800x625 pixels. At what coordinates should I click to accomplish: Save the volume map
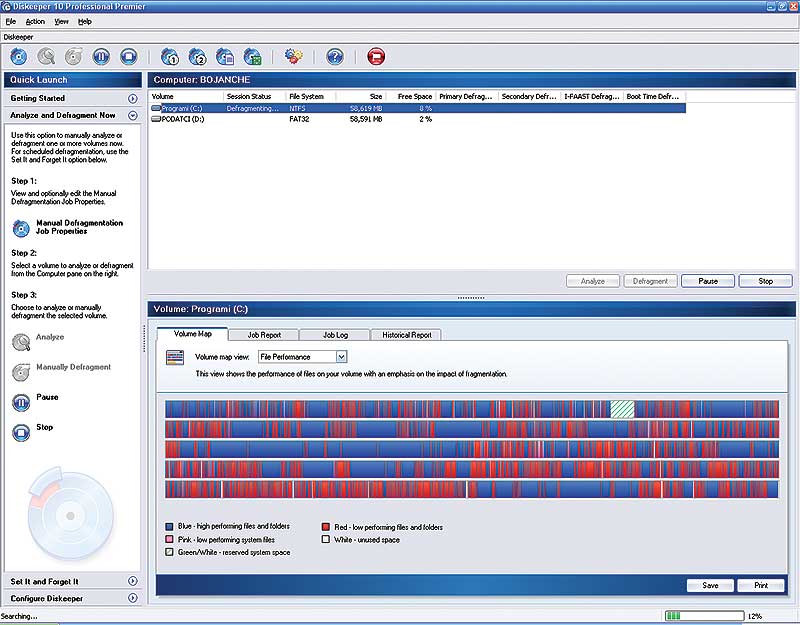pyautogui.click(x=710, y=585)
